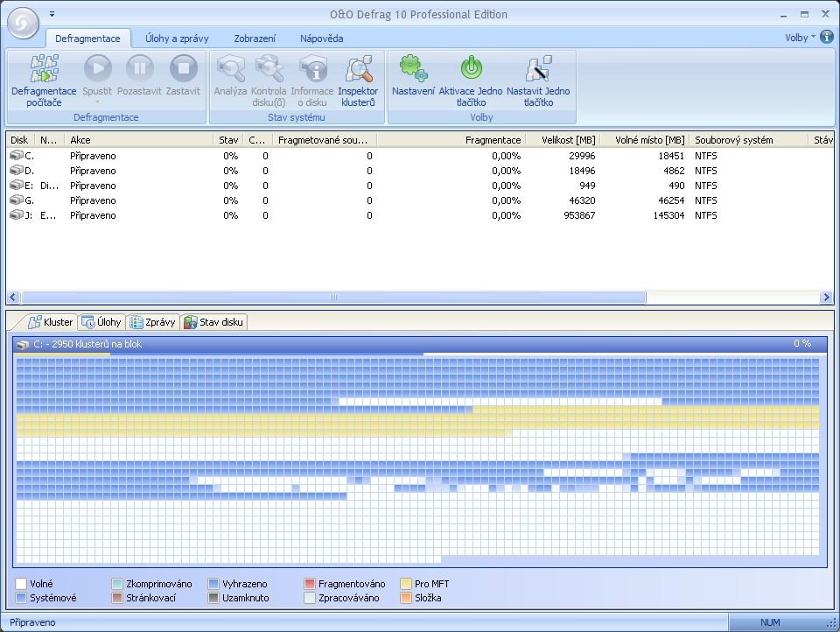This screenshot has width=840, height=632.
Task: Click the size value 953867 for drive J:
Action: pos(579,215)
